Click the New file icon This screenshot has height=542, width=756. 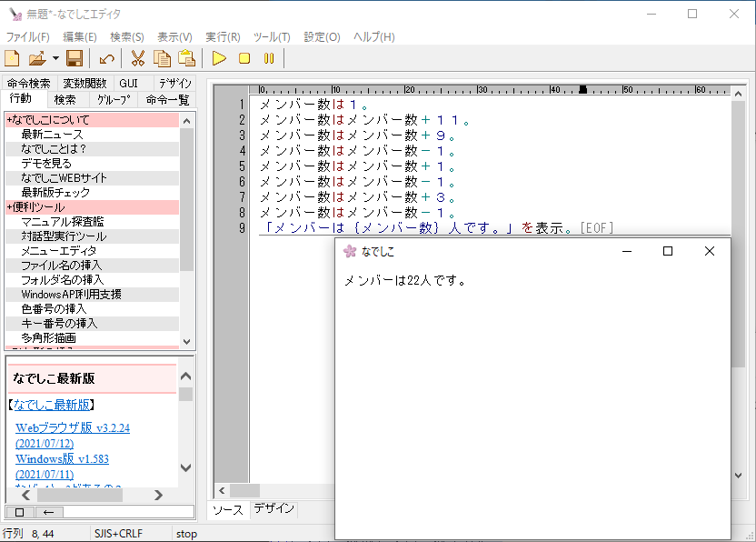point(12,59)
